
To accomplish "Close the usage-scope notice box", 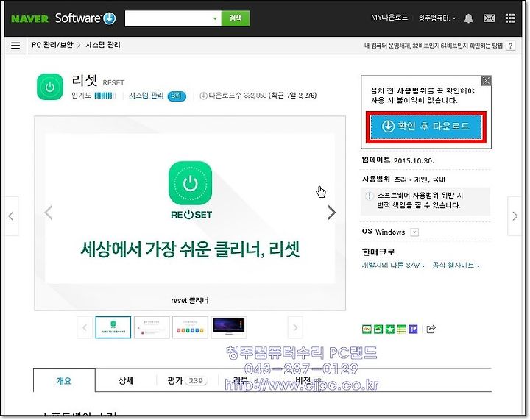I will pos(486,81).
